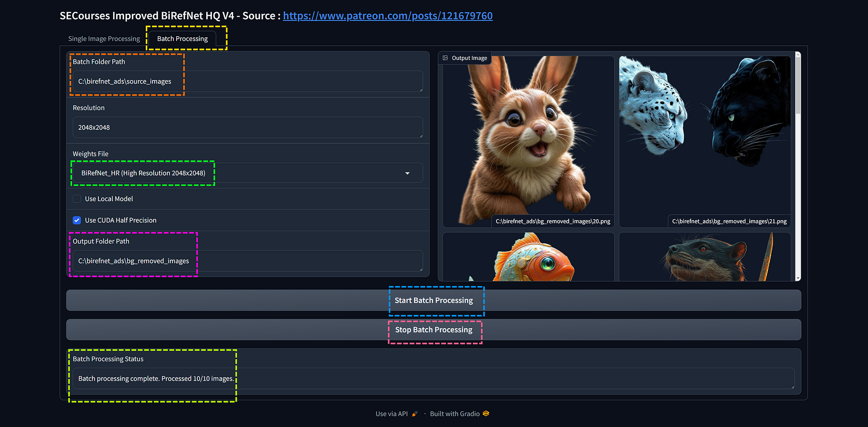Click the Batch Folder Path input field
868x427 pixels.
(247, 82)
